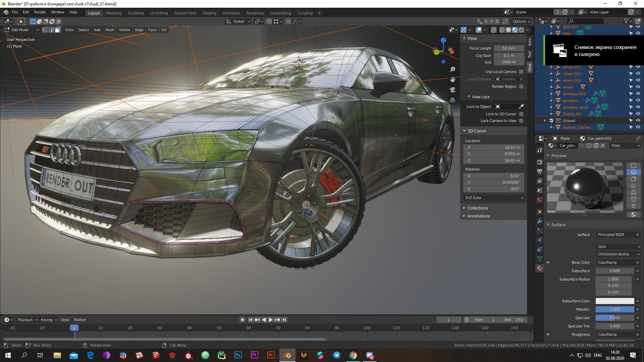Select cube material preview type
The height and width of the screenshot is (362, 644).
[633, 179]
